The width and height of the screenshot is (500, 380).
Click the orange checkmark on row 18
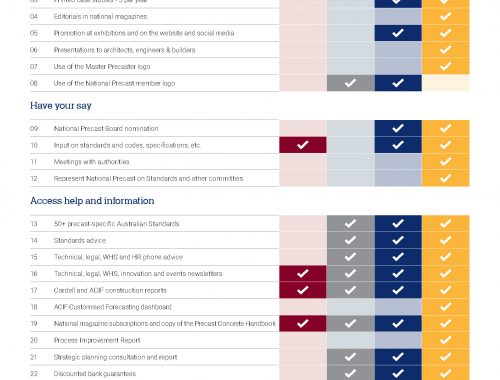coord(446,307)
